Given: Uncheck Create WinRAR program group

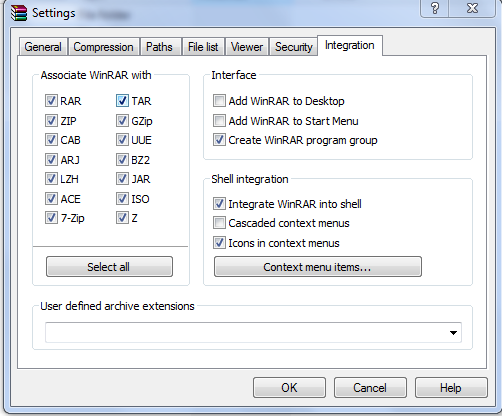Looking at the screenshot, I should [219, 140].
